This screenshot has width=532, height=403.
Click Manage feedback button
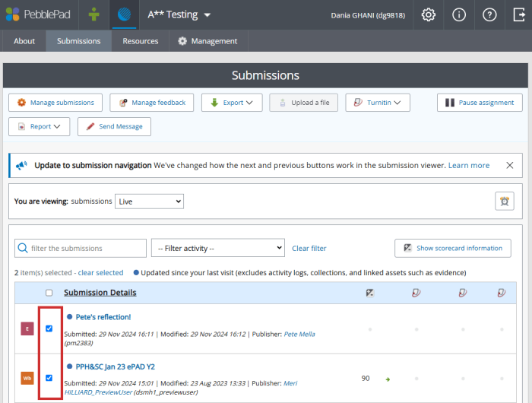tap(152, 103)
